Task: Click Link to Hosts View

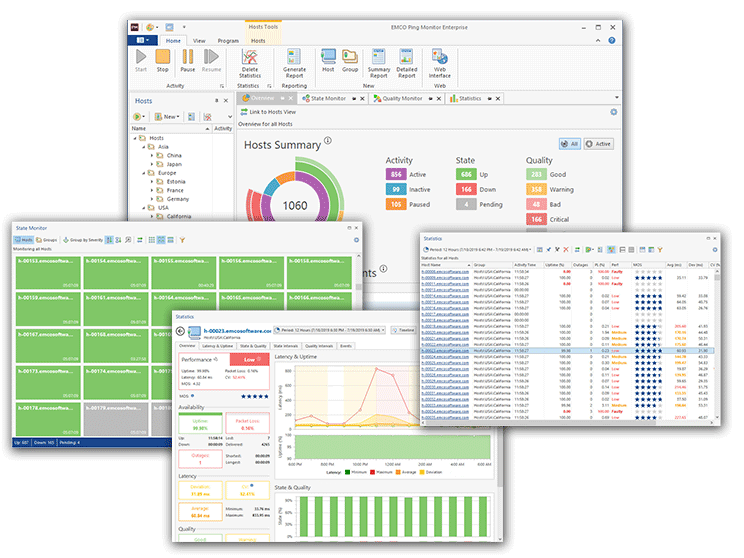Action: (x=268, y=112)
